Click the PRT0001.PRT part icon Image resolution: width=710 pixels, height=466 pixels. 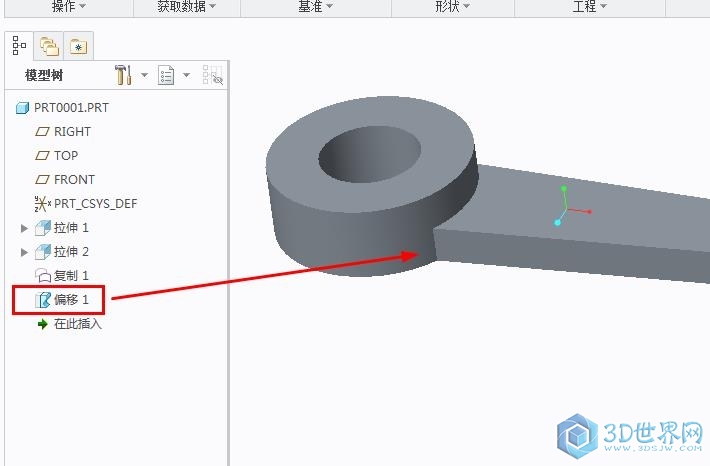coord(22,108)
